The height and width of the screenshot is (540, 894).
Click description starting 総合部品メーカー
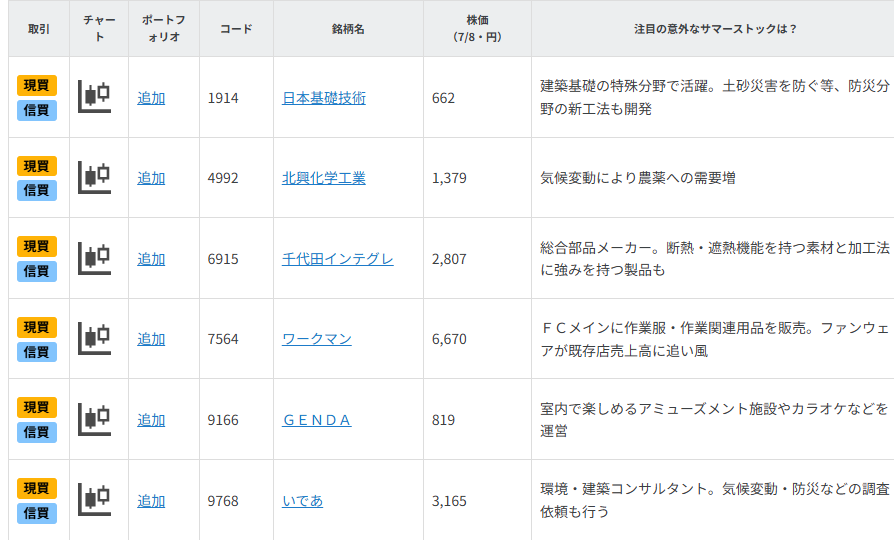(715, 259)
